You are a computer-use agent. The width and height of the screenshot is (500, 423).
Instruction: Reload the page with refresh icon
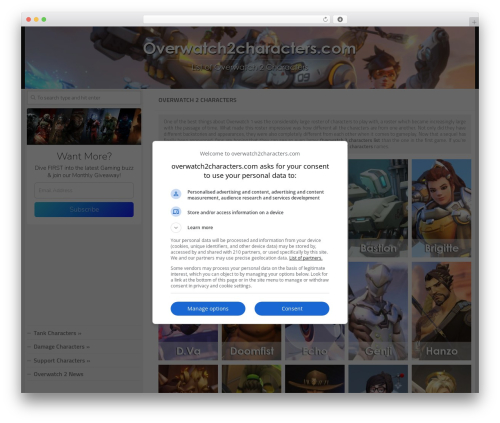click(325, 19)
